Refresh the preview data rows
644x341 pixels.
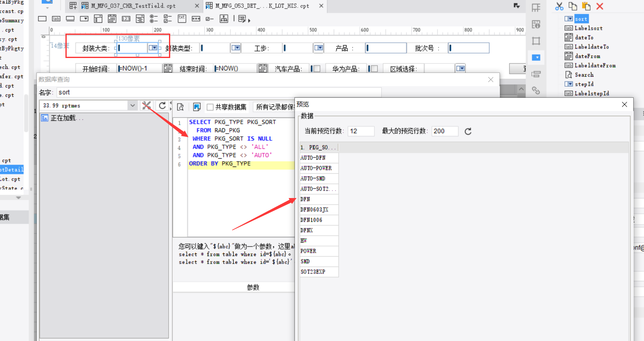click(x=468, y=131)
